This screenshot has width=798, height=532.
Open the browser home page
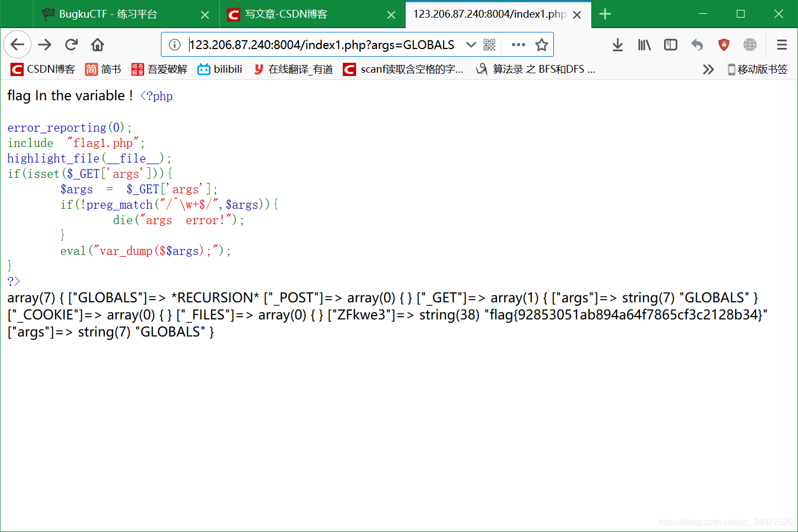(98, 45)
